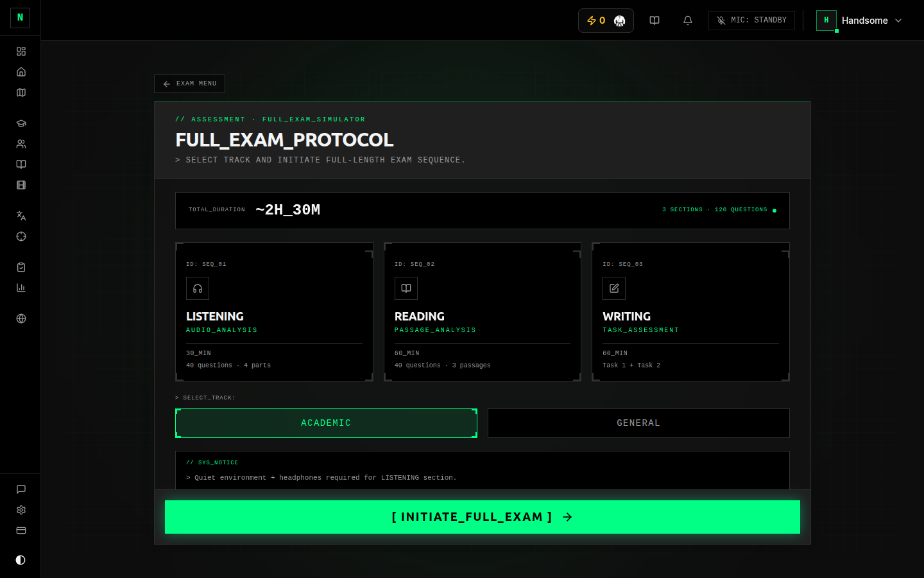Open the clipboard check icon in sidebar

pos(21,267)
